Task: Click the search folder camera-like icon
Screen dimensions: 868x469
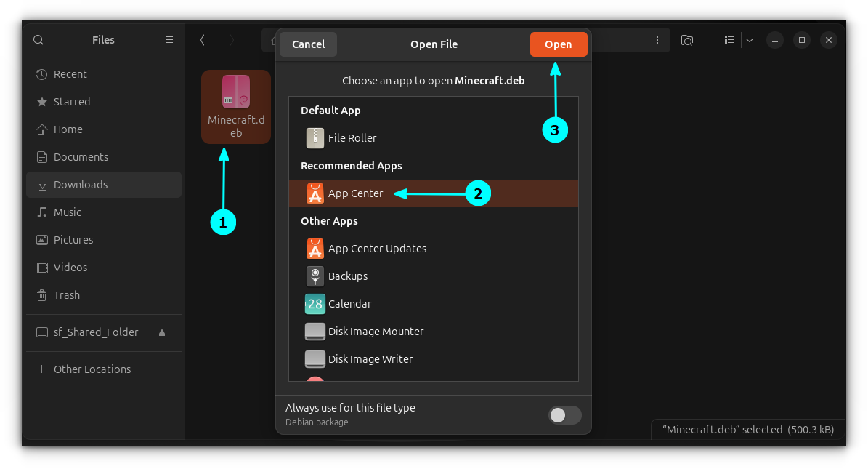Action: coord(687,40)
